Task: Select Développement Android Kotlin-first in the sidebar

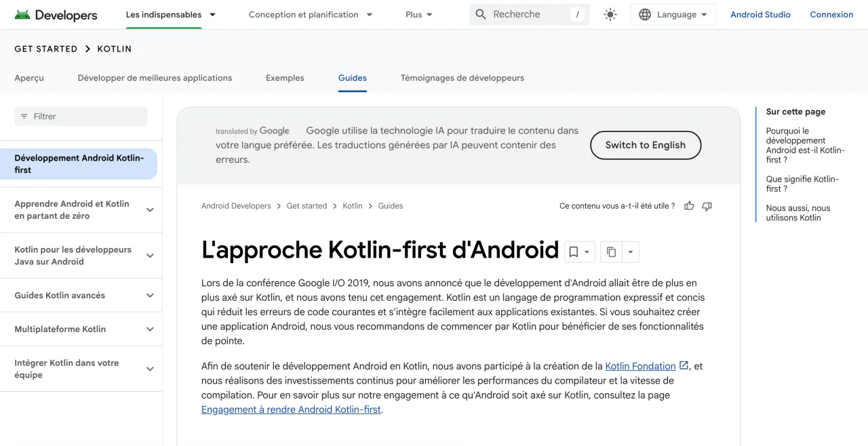Action: pos(79,164)
